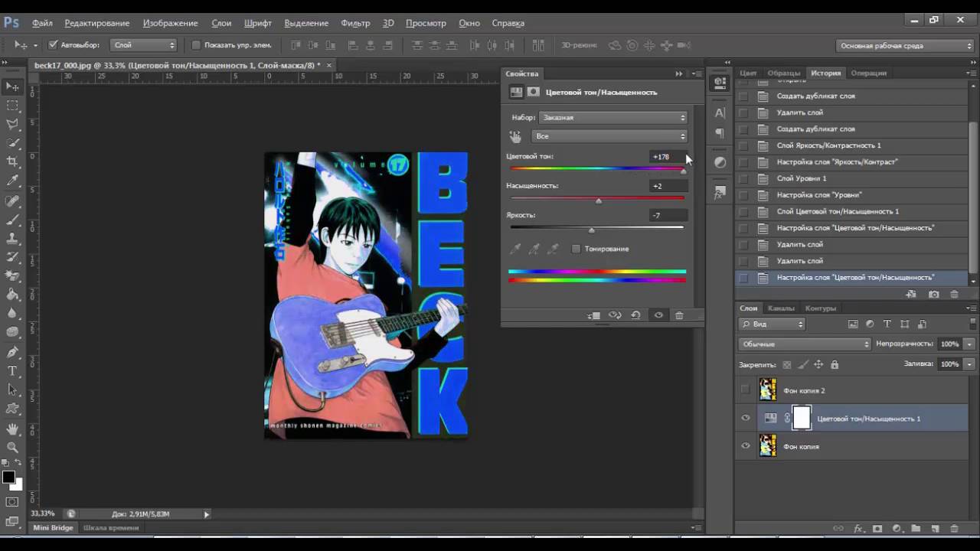
Task: Toggle Quick Mask mode icon
Action: pos(12,502)
